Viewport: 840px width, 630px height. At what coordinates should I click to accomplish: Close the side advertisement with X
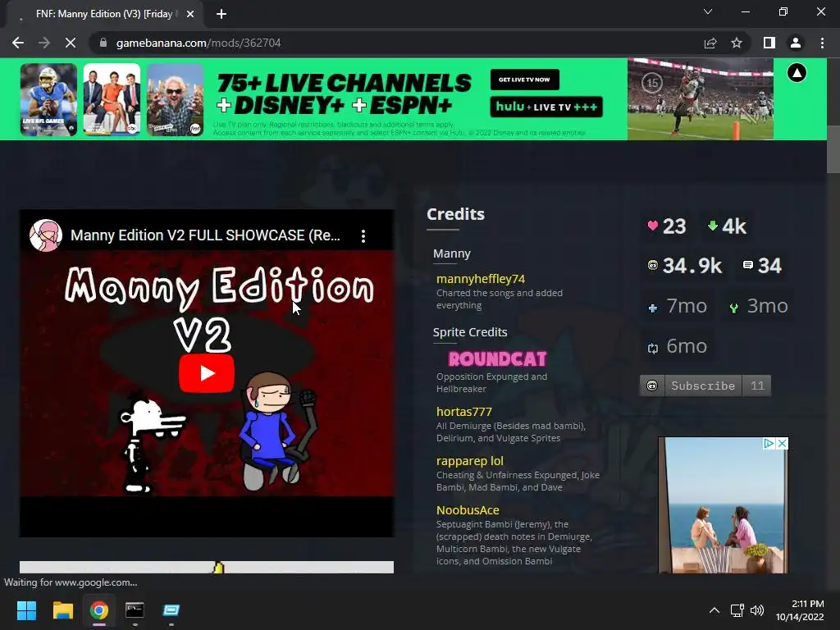pos(782,443)
